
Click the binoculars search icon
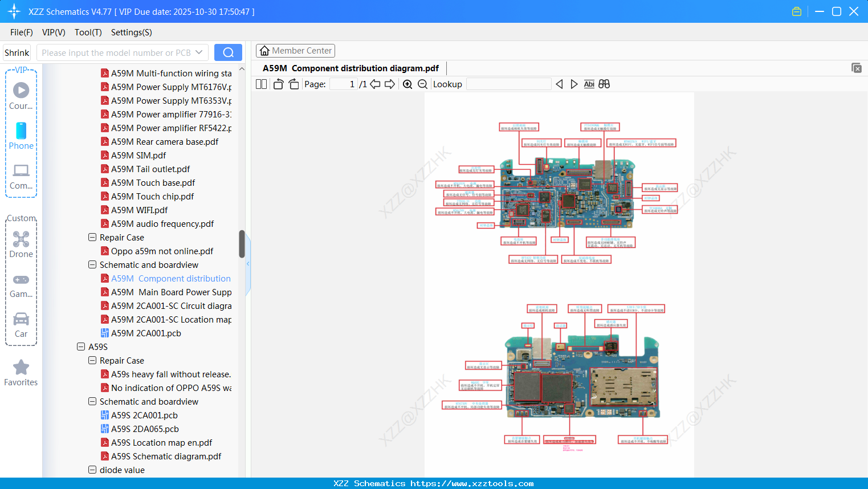pos(604,84)
